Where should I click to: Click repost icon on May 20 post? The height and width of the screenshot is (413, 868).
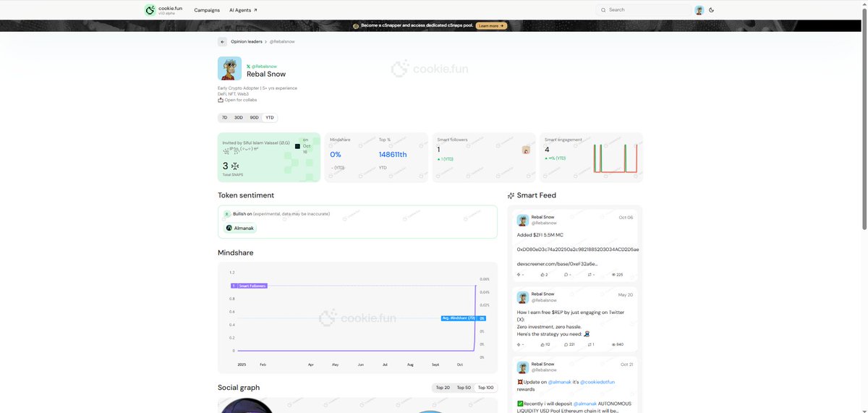590,344
